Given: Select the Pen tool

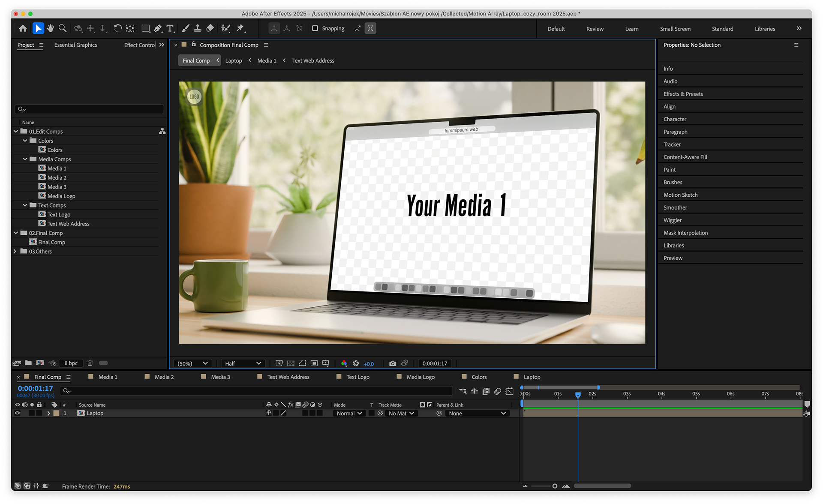Looking at the screenshot, I should 158,28.
